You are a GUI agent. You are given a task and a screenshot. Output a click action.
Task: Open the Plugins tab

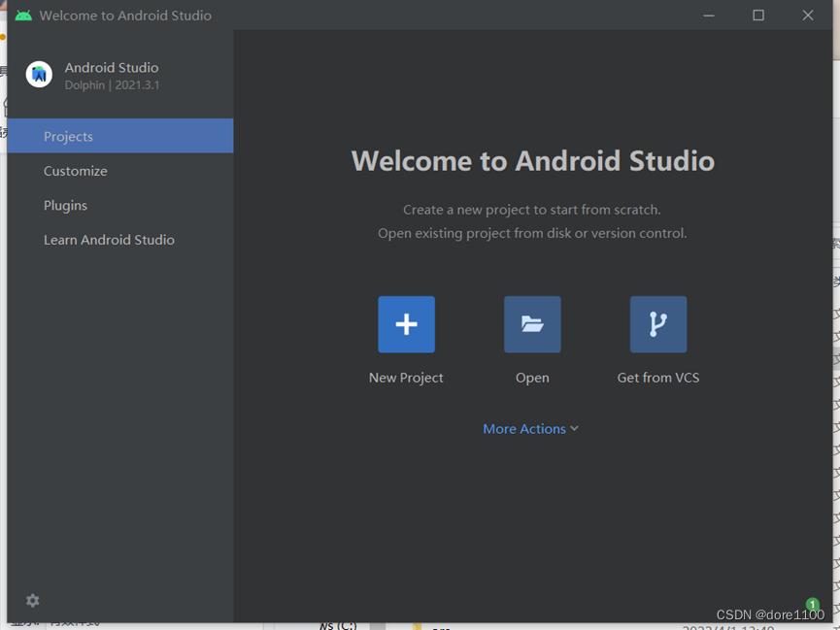click(x=120, y=205)
